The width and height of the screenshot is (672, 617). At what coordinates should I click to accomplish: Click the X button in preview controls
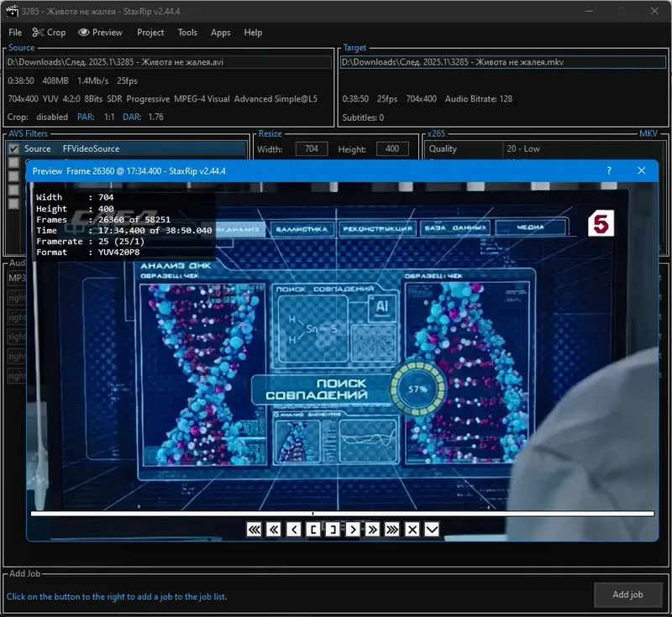tap(412, 530)
